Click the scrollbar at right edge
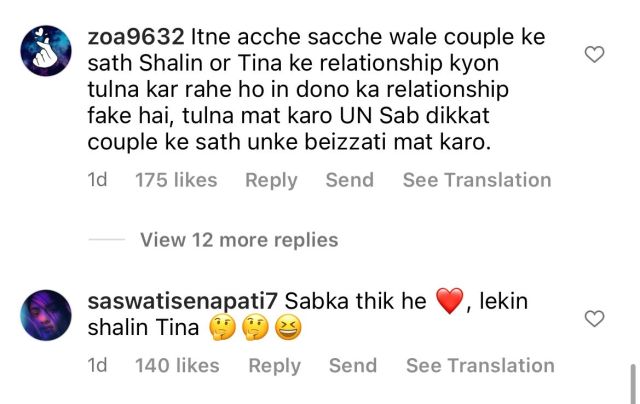The image size is (640, 404). coord(633,384)
